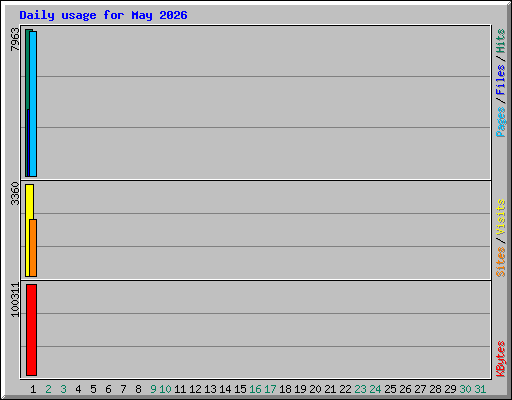Click day 22 on the x-axis

[345, 389]
